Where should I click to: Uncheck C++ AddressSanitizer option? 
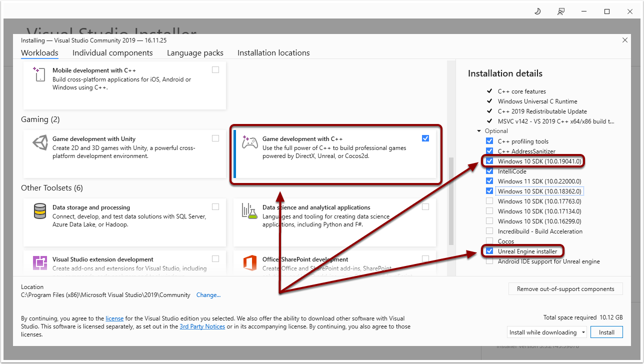[x=489, y=151]
